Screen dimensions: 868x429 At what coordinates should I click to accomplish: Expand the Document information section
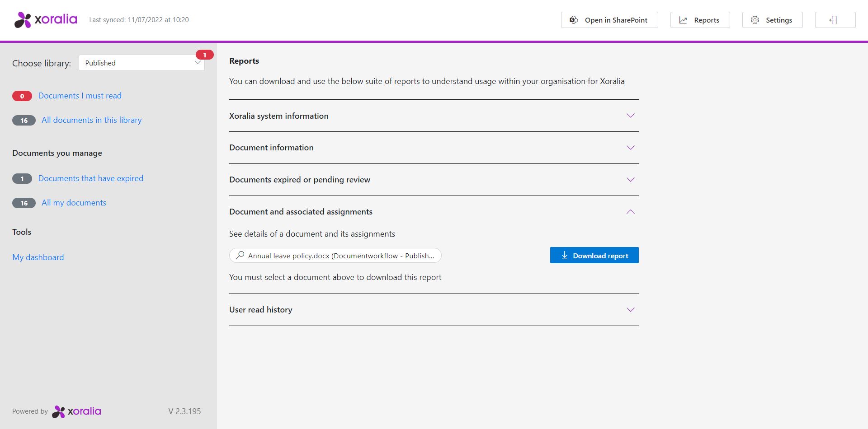pyautogui.click(x=434, y=148)
